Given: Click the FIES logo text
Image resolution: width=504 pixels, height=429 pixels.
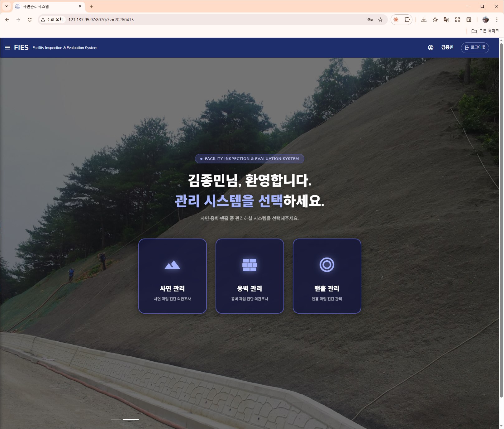Looking at the screenshot, I should [21, 47].
